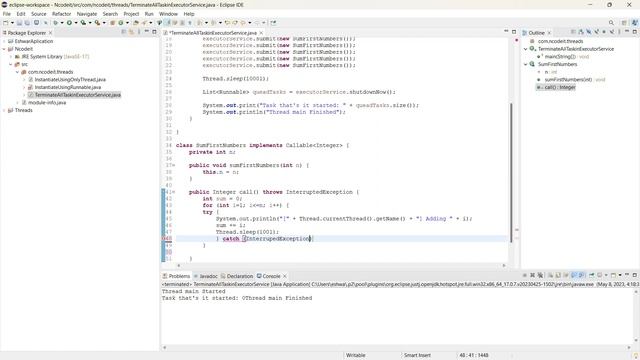This screenshot has height=360, width=640.
Task: Collapse SumFirstNumbers in Outline
Action: [526, 64]
